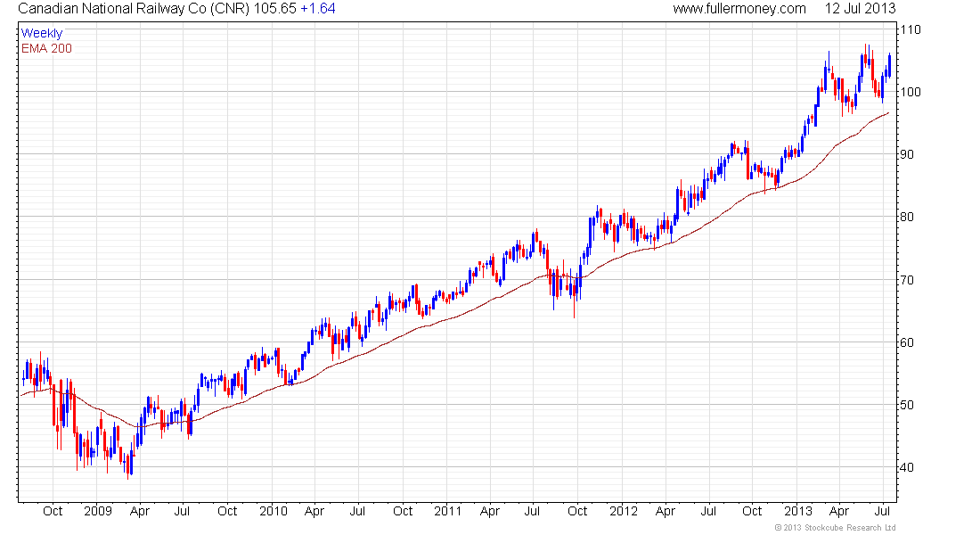
Task: Click the 105.65 last price value
Action: point(275,9)
